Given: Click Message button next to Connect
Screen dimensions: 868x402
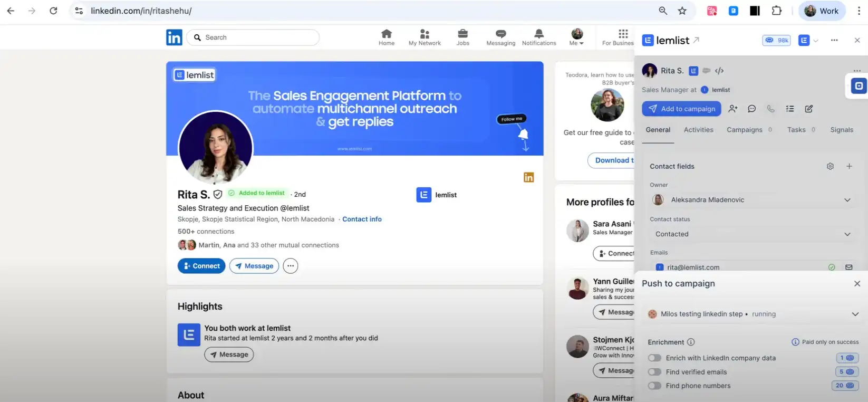Looking at the screenshot, I should tap(254, 266).
